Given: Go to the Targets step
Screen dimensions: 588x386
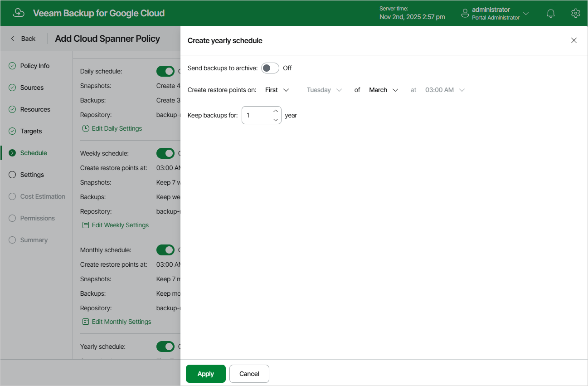Looking at the screenshot, I should coord(31,131).
